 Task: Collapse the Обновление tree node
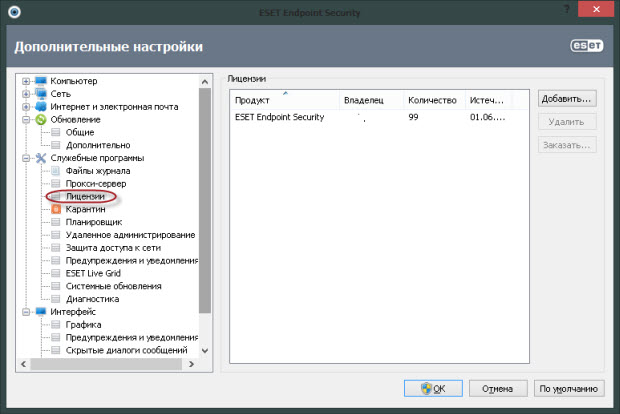(26, 119)
